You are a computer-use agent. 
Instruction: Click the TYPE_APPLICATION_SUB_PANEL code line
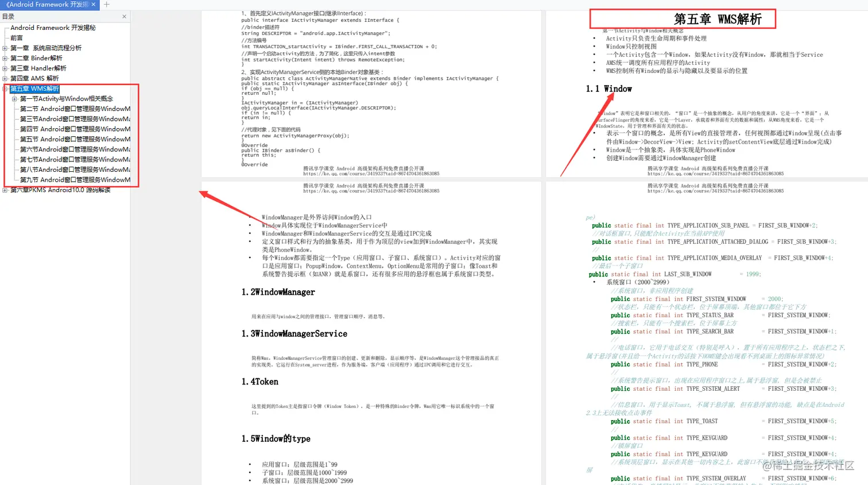(705, 226)
